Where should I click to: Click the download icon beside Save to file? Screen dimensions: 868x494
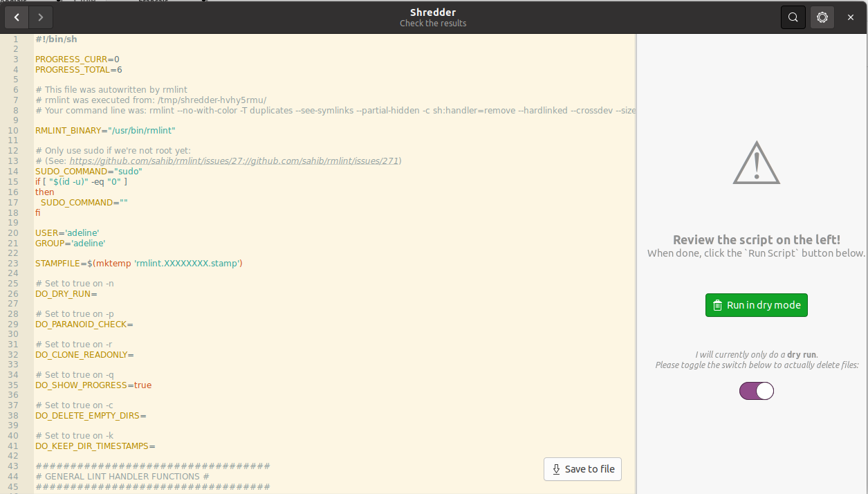click(555, 469)
